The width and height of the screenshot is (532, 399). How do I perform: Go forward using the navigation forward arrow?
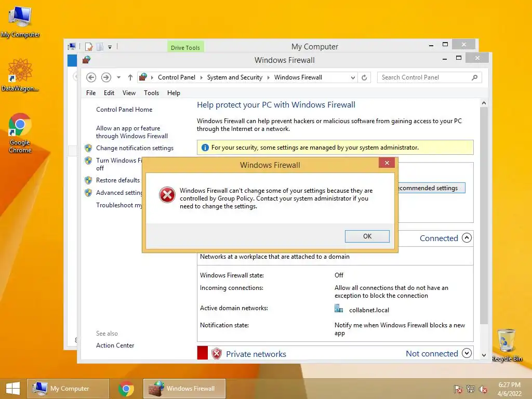(106, 77)
